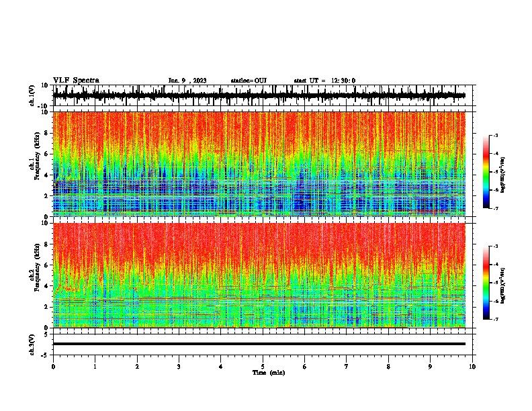Click time axis tick label "9"
The image size is (532, 411).
pos(430,367)
